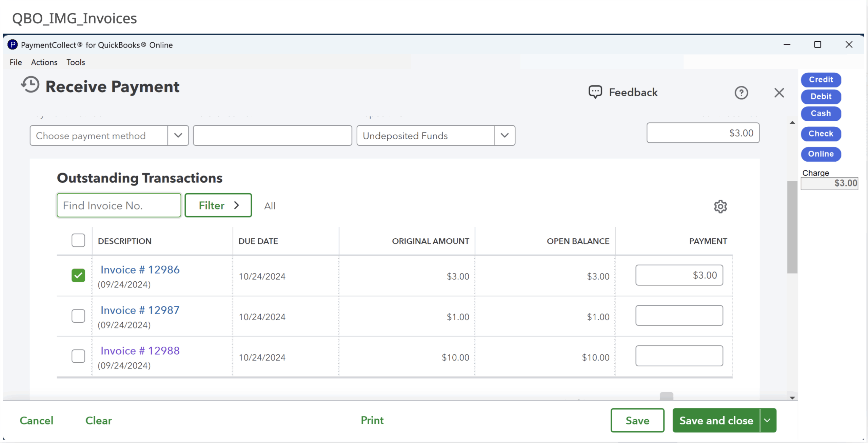Expand the Save and close arrow menu
868x443 pixels.
(x=768, y=420)
